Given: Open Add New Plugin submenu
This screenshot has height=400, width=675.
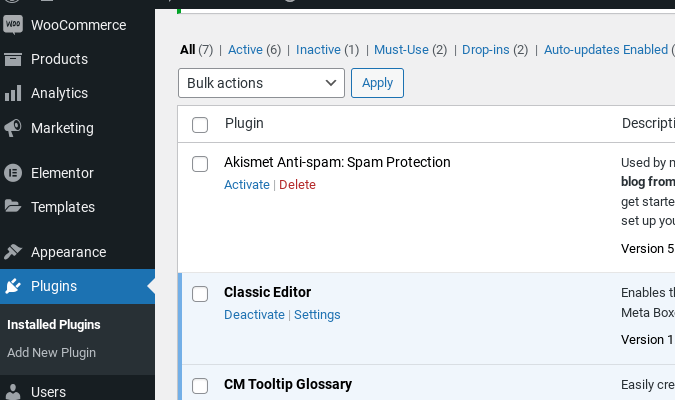Looking at the screenshot, I should (x=52, y=353).
